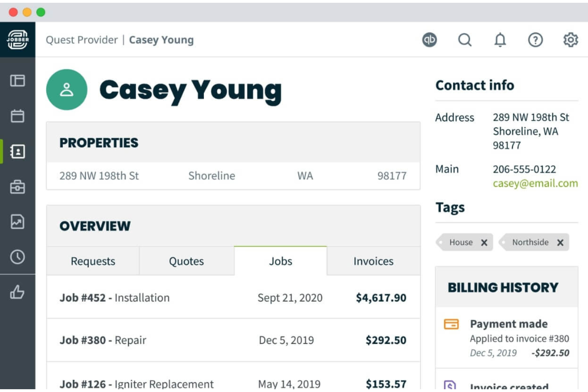The width and height of the screenshot is (588, 392).
Task: Click the Payment made card icon
Action: coord(451,324)
